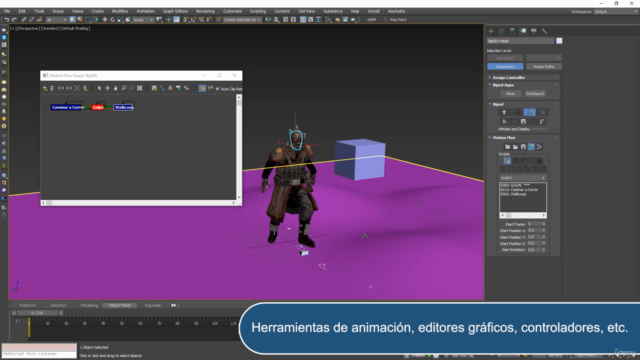The width and height of the screenshot is (640, 360).
Task: Select the Golpe clip in Motion Flow Graph
Action: tap(98, 107)
